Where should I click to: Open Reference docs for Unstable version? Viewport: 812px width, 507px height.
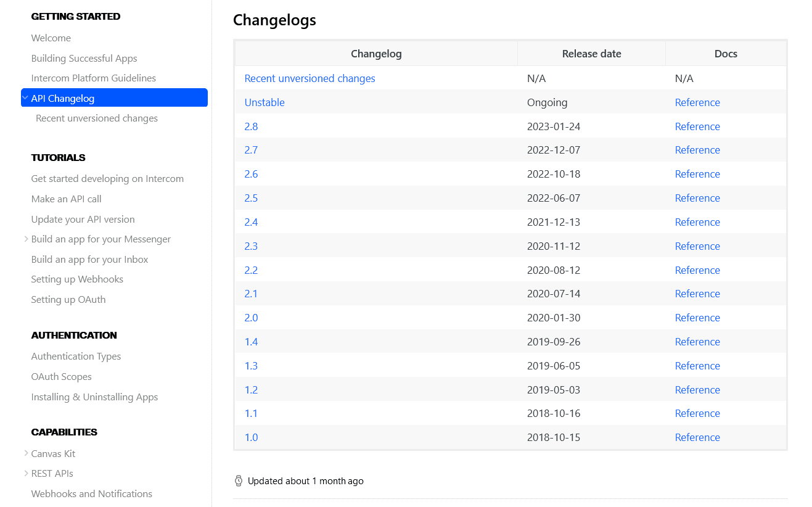697,102
